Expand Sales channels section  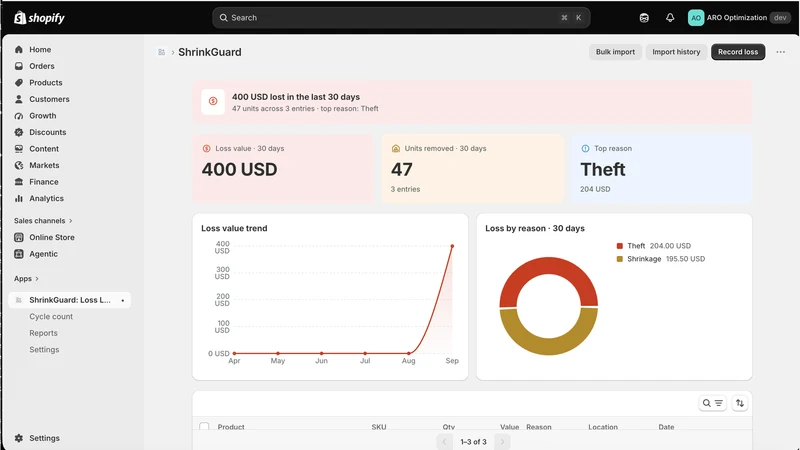(x=43, y=221)
